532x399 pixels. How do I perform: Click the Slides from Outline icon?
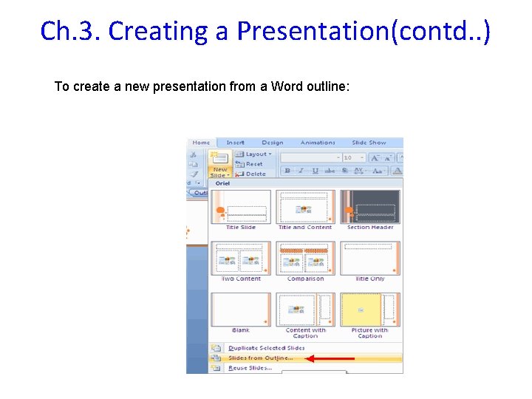(x=216, y=358)
